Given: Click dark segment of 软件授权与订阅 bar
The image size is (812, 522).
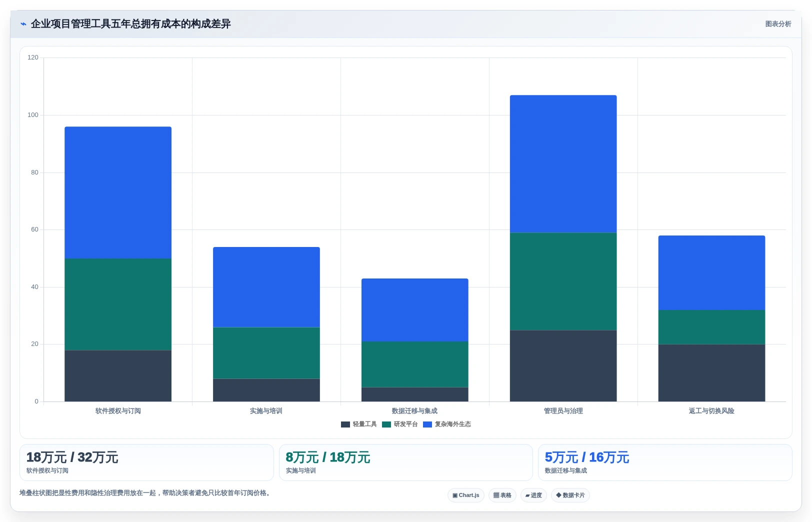Looking at the screenshot, I should 118,376.
